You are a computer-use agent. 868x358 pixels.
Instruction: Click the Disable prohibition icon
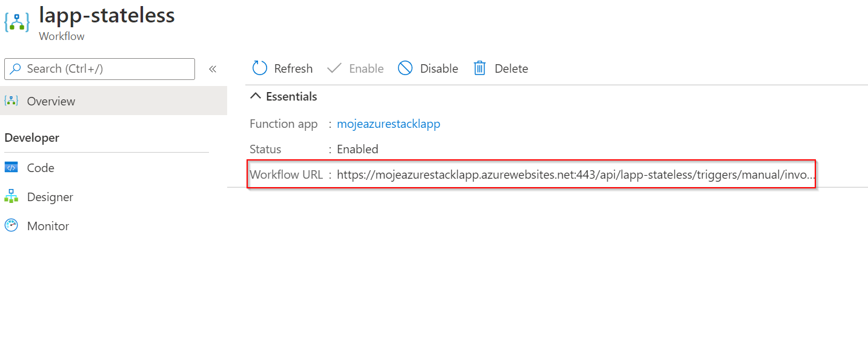click(x=405, y=68)
